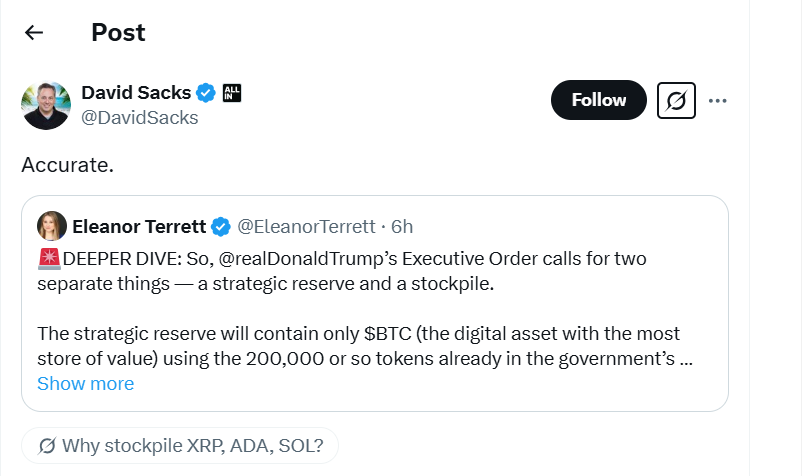This screenshot has height=476, width=802.
Task: Open the @EleanorTerrett handle
Action: pos(306,226)
